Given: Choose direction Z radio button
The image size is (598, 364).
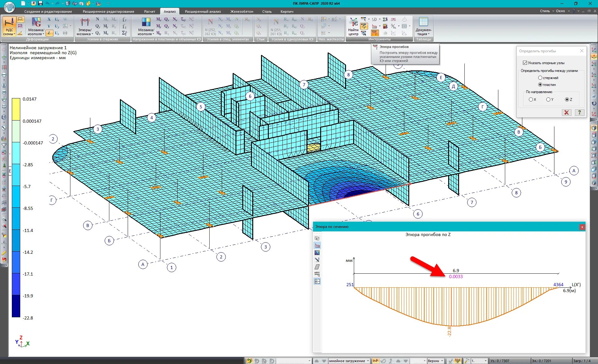Looking at the screenshot, I should pyautogui.click(x=567, y=100).
